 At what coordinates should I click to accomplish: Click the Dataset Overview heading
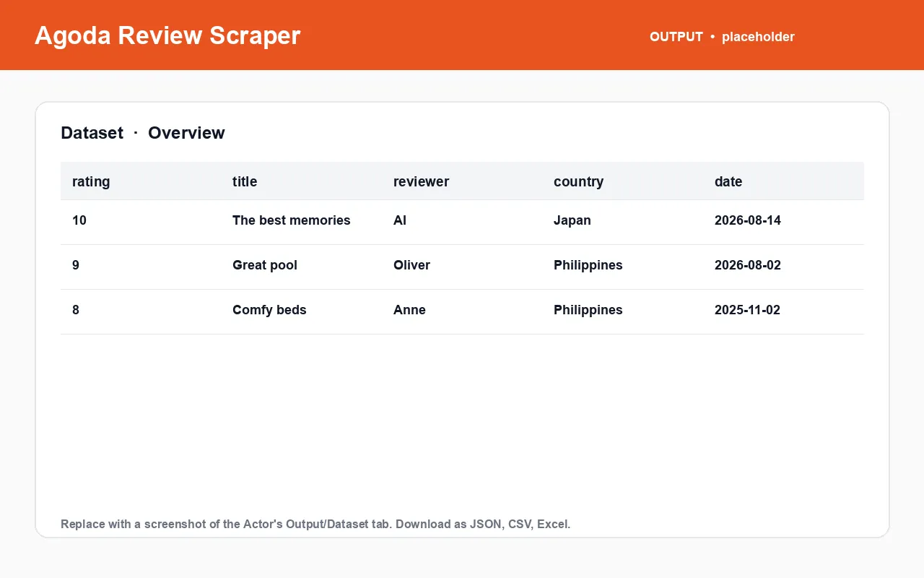point(143,133)
